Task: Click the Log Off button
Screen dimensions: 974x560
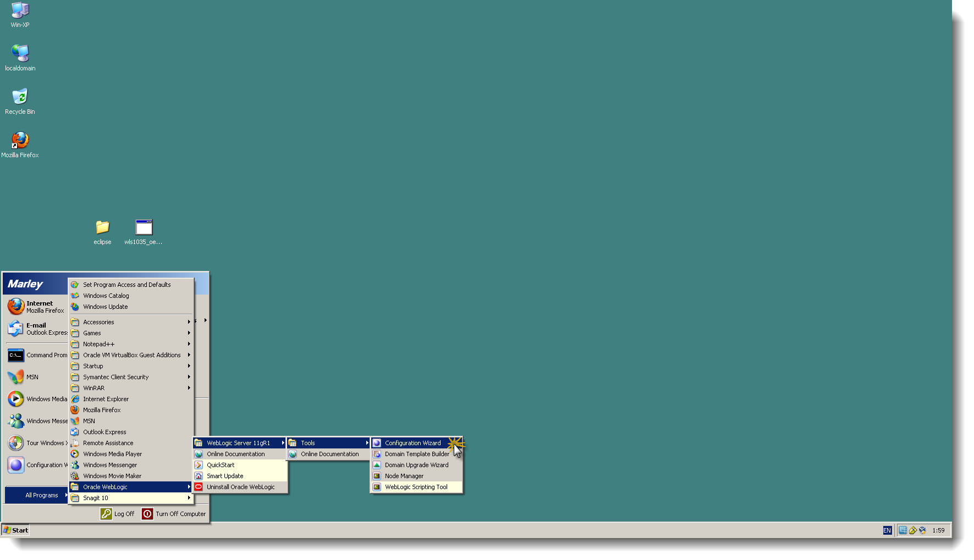Action: [118, 513]
